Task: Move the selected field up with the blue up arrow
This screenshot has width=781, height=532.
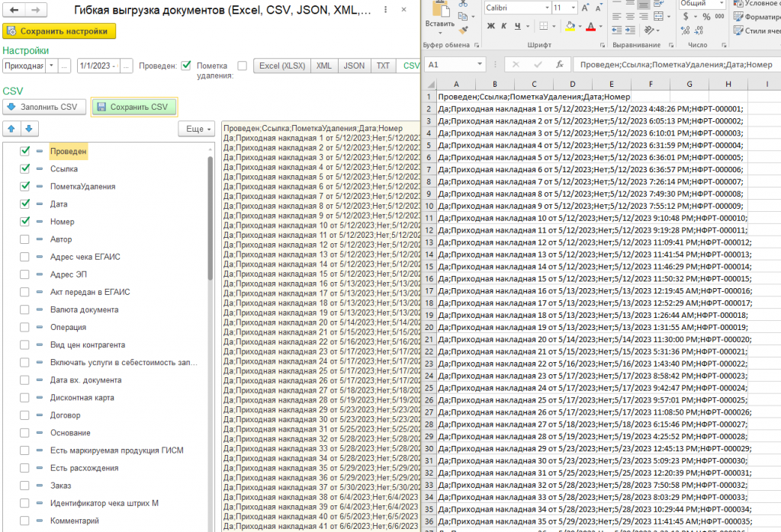Action: point(11,129)
